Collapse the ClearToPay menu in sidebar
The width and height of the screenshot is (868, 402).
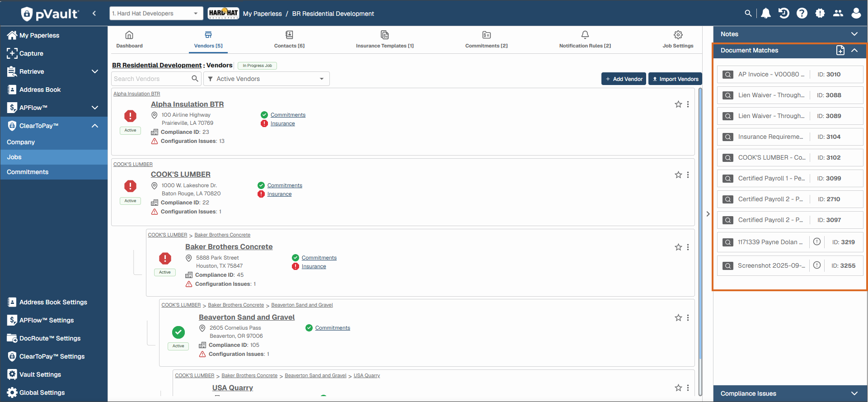point(95,126)
